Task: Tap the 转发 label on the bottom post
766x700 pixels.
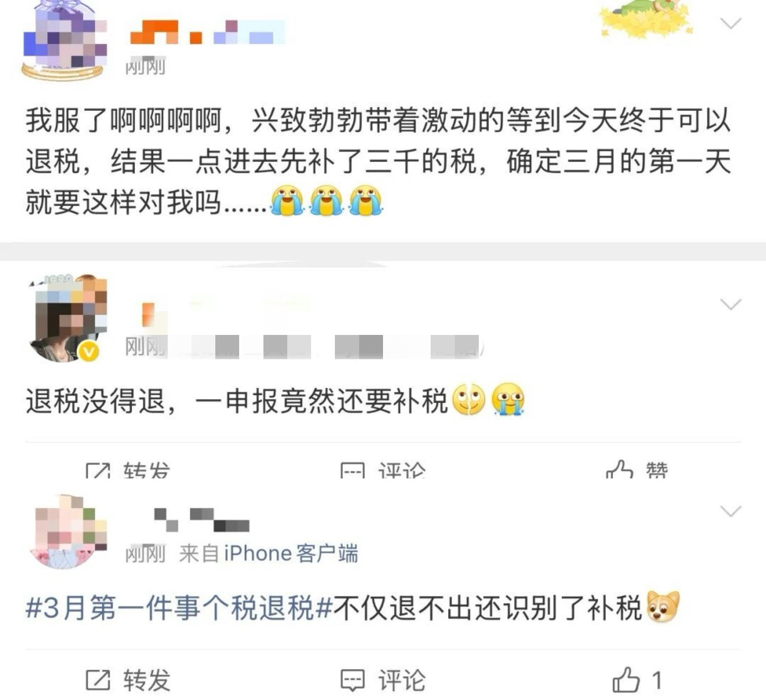Action: tap(147, 680)
